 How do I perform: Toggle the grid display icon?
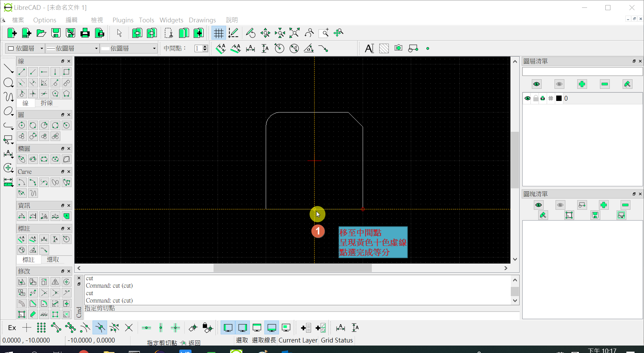click(x=219, y=33)
